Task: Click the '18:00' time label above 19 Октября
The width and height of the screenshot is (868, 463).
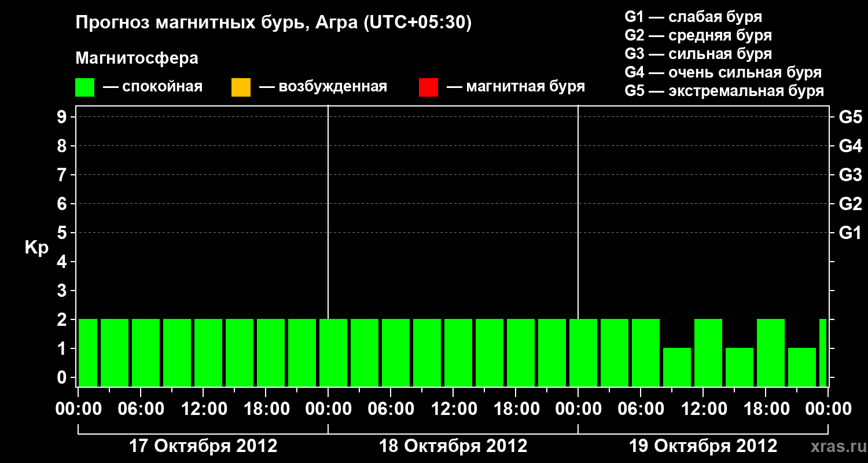Action: (x=766, y=409)
